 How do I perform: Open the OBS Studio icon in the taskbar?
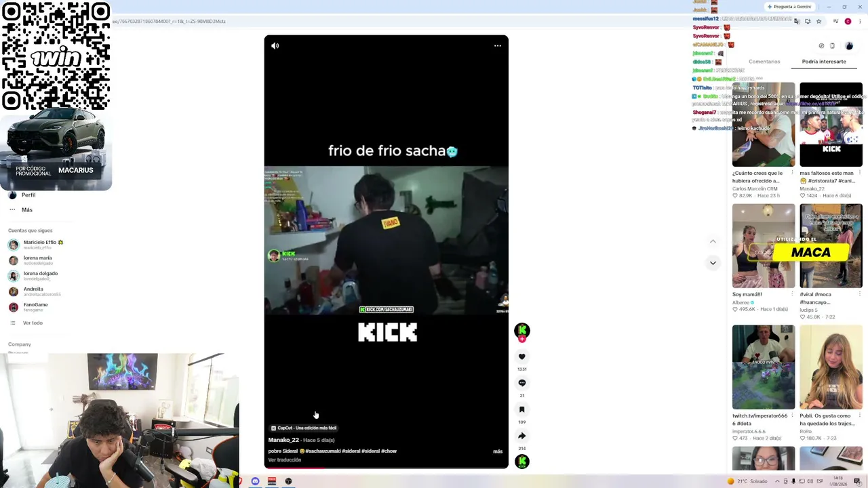(288, 481)
